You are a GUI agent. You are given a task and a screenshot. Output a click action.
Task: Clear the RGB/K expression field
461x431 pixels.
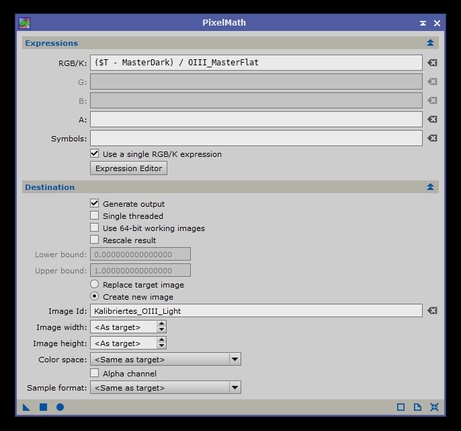[x=432, y=63]
